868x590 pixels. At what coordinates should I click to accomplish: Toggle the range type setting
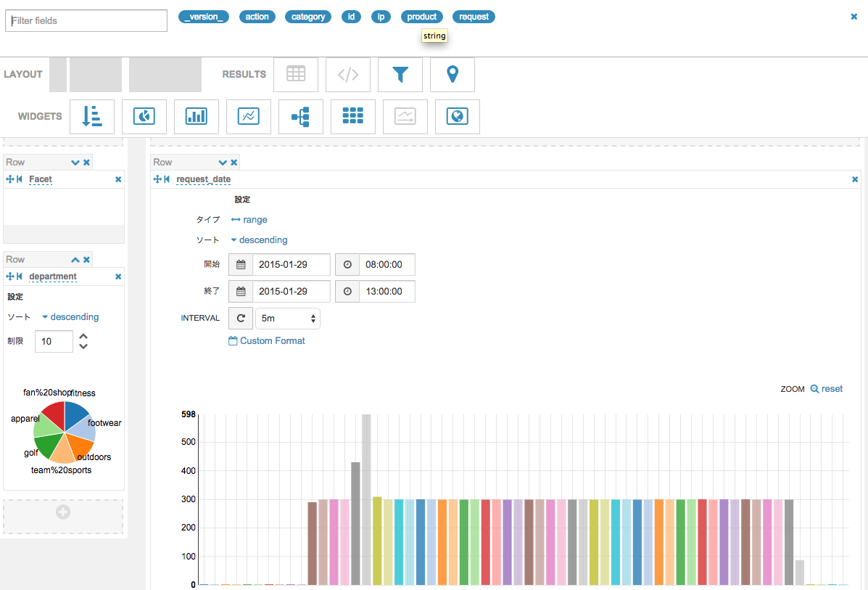coord(249,220)
